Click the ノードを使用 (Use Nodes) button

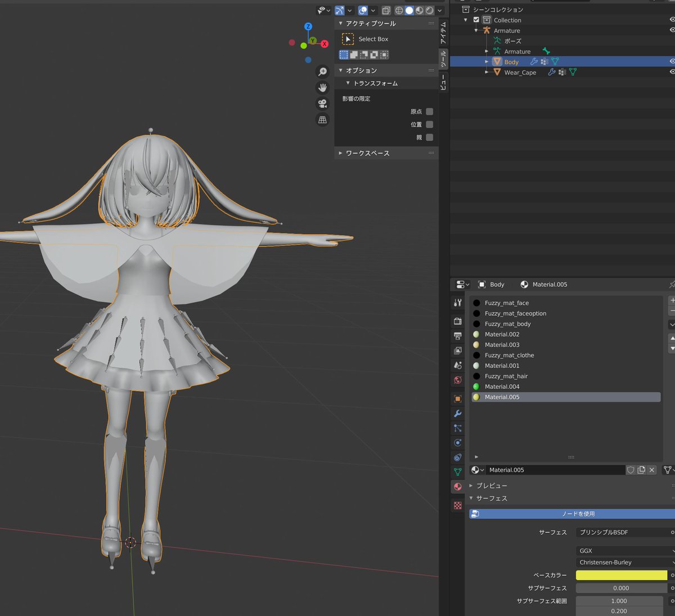(x=572, y=514)
